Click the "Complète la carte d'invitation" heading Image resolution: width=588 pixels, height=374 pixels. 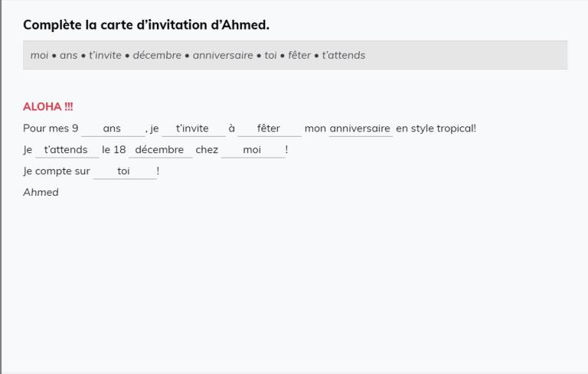146,24
